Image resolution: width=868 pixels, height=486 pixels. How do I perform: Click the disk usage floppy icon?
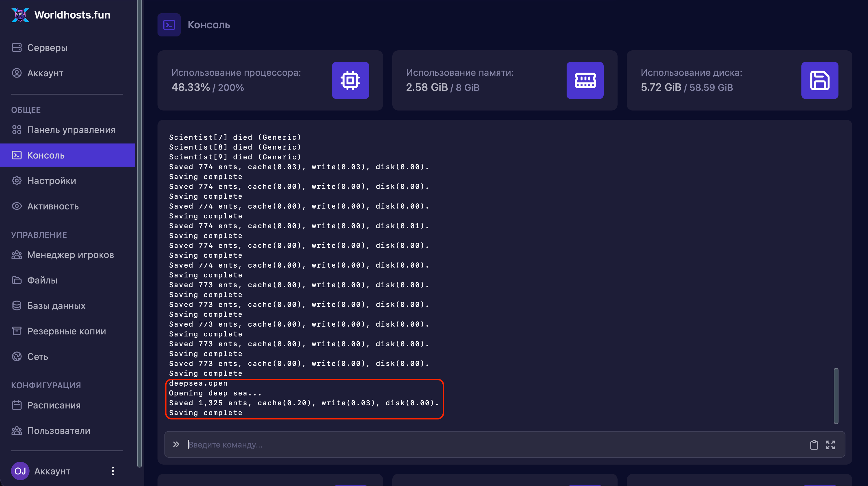point(820,80)
